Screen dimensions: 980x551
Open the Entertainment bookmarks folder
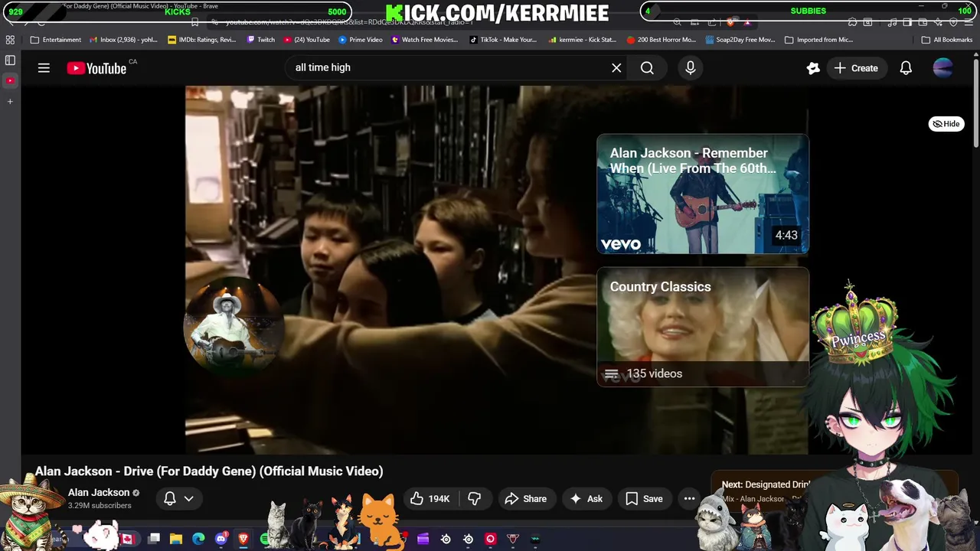[x=56, y=40]
